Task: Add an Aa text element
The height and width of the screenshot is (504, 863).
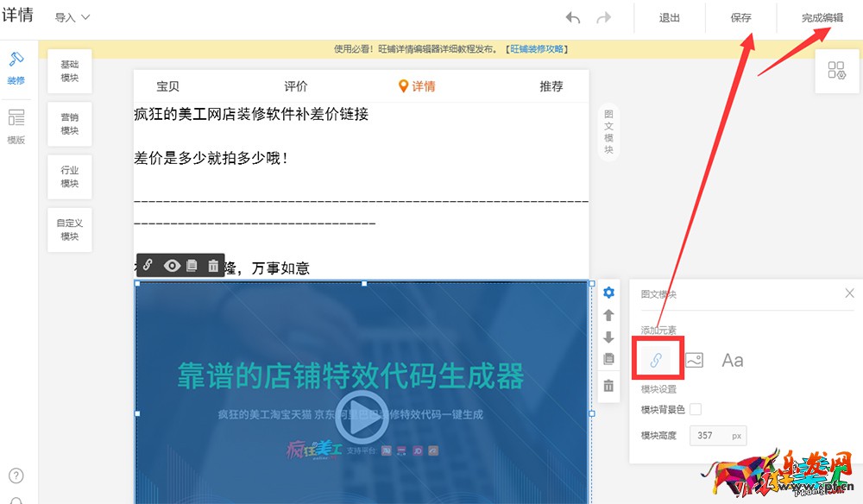Action: pos(733,361)
